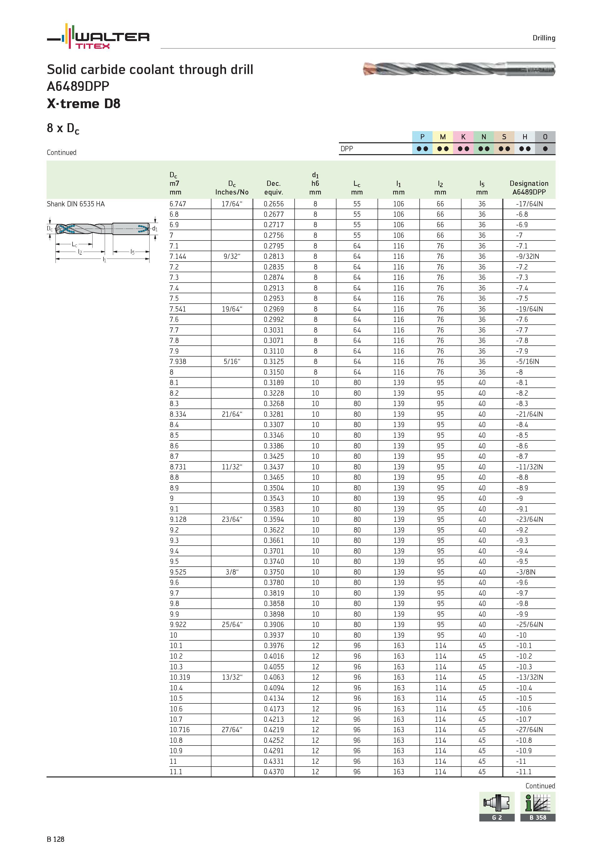614x868 pixels.
Task: Click decimal equivalent 0.4134
Action: click(274, 699)
